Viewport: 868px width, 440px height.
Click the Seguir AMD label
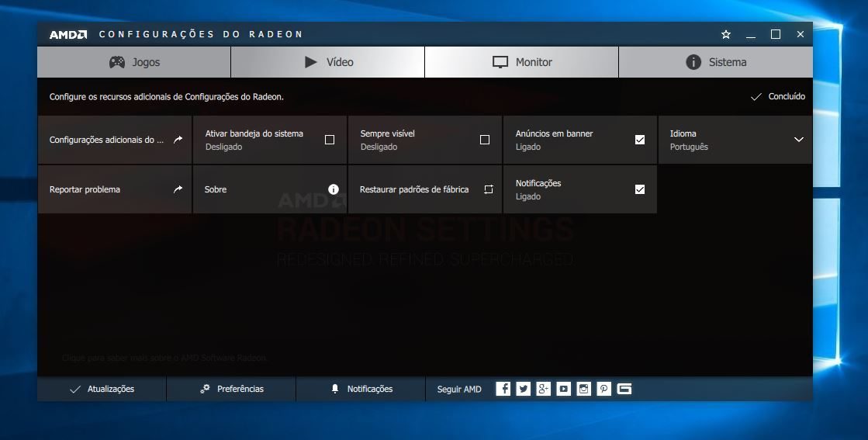coord(459,389)
